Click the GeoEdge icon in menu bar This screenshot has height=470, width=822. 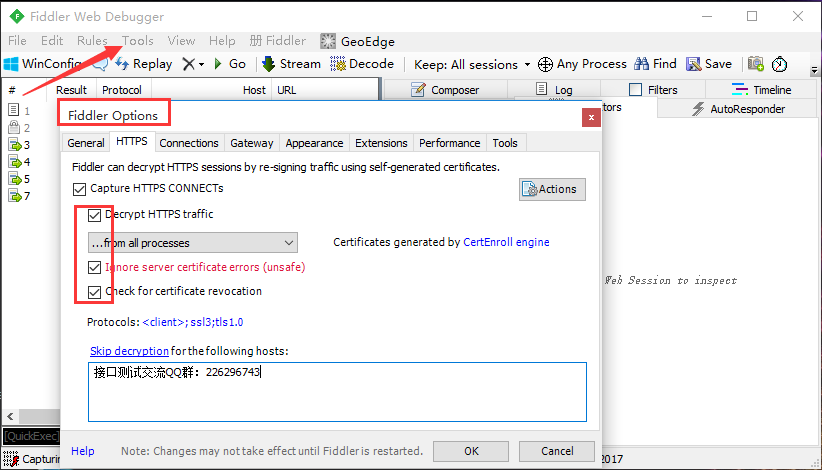coord(328,41)
